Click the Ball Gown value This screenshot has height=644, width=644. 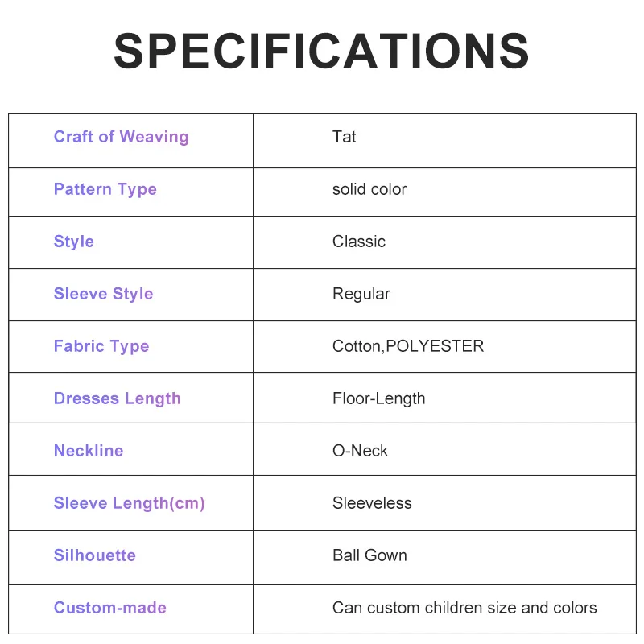[369, 555]
